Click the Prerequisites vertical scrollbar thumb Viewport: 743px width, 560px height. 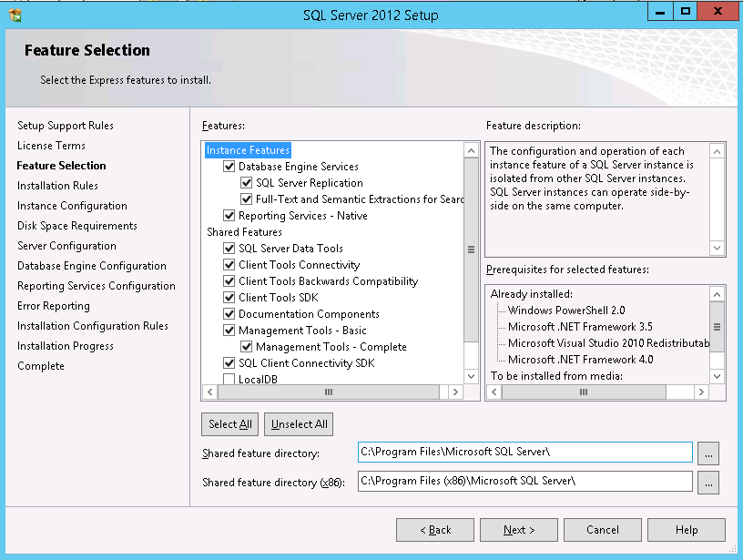coord(718,327)
